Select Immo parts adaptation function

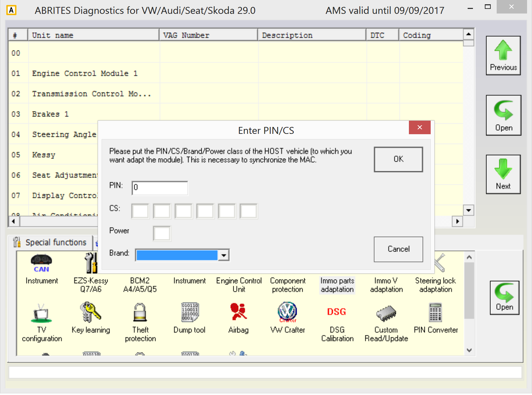pos(337,285)
